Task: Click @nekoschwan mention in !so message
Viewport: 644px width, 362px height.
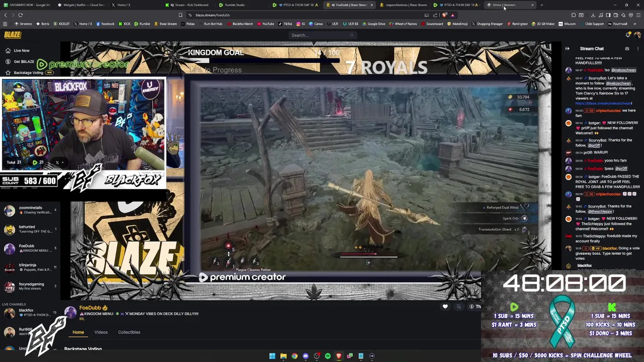Action: 623,70
